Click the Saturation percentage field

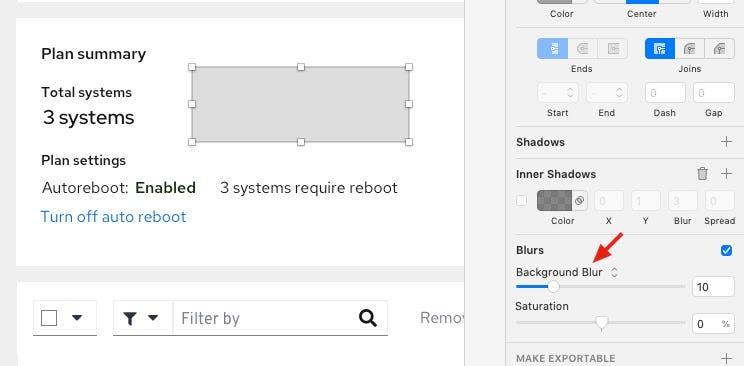713,324
